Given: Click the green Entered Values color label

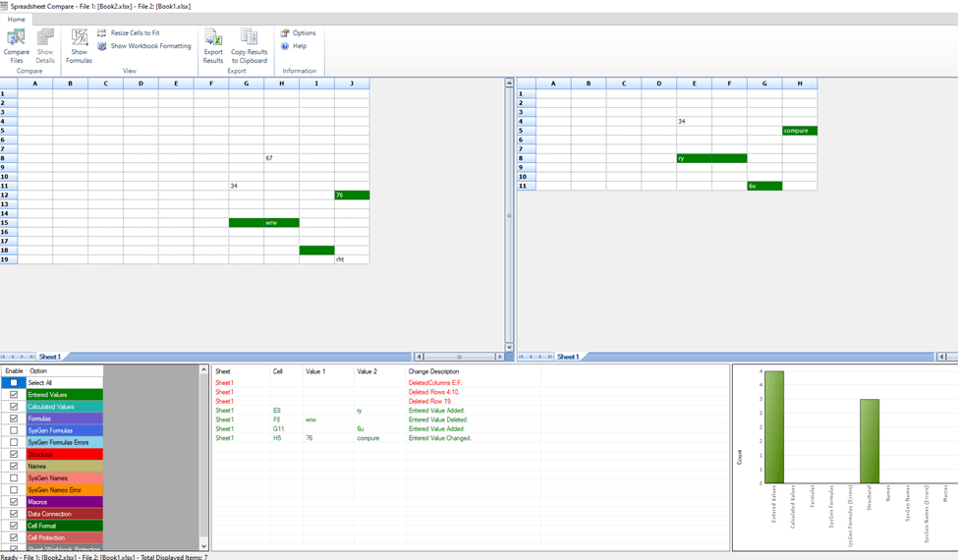Looking at the screenshot, I should tap(64, 395).
